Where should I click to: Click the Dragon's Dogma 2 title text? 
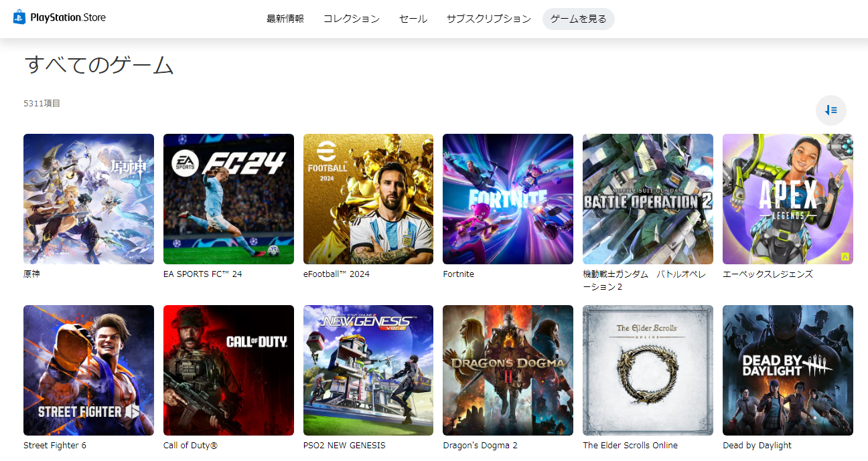(480, 446)
